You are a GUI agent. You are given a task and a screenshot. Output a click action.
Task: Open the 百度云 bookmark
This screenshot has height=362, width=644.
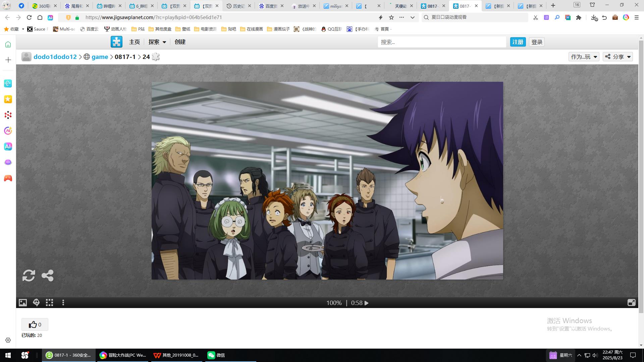point(89,29)
